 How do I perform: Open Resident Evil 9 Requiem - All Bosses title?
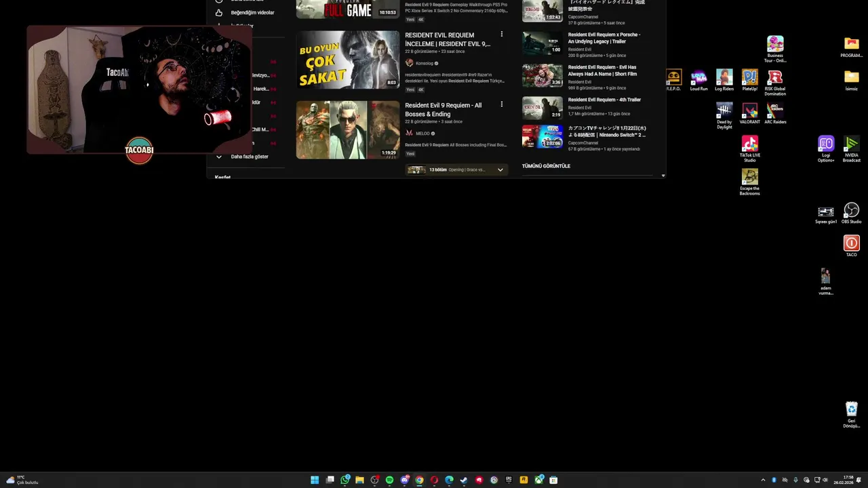coord(443,110)
